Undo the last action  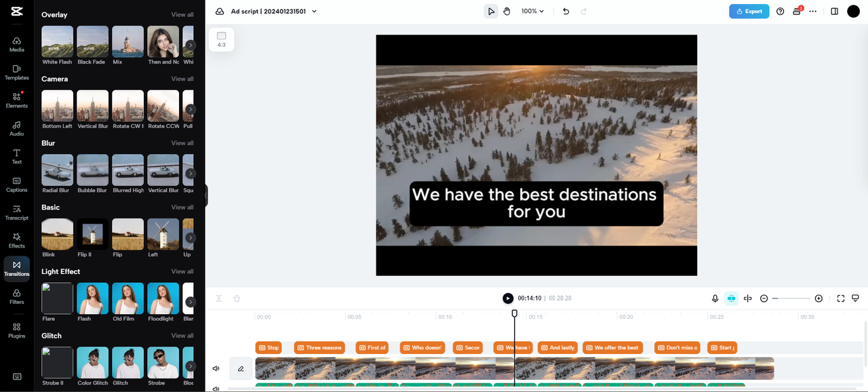[x=566, y=12]
